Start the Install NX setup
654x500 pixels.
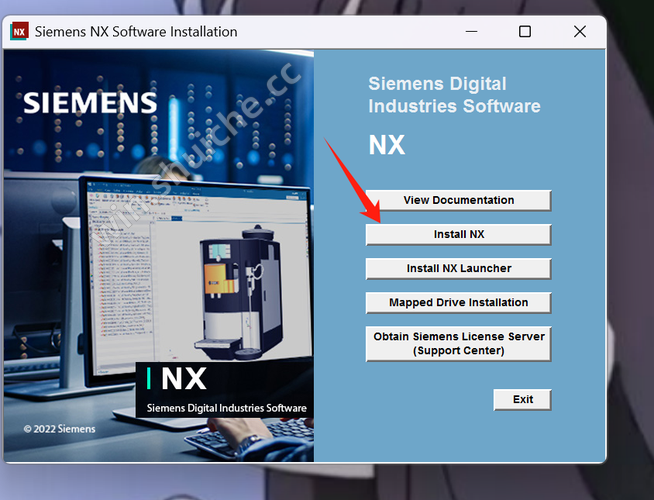coord(458,234)
